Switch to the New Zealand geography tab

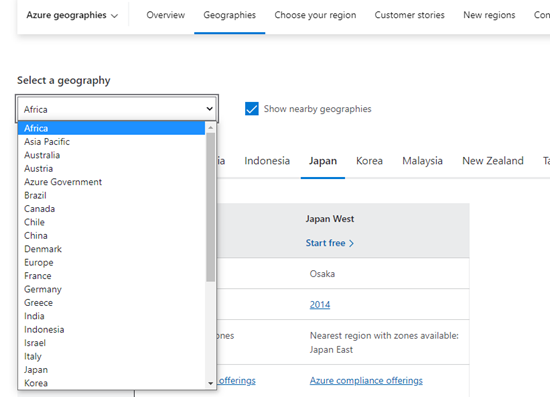pos(492,161)
